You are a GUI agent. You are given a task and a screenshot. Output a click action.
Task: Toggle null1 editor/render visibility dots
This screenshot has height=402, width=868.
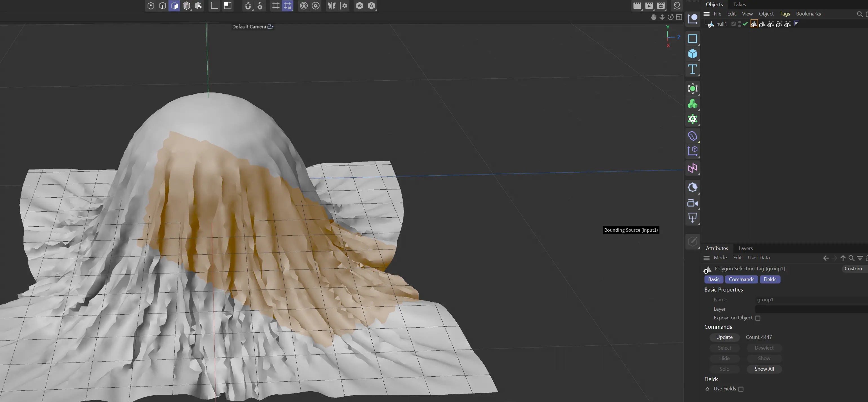pyautogui.click(x=739, y=24)
